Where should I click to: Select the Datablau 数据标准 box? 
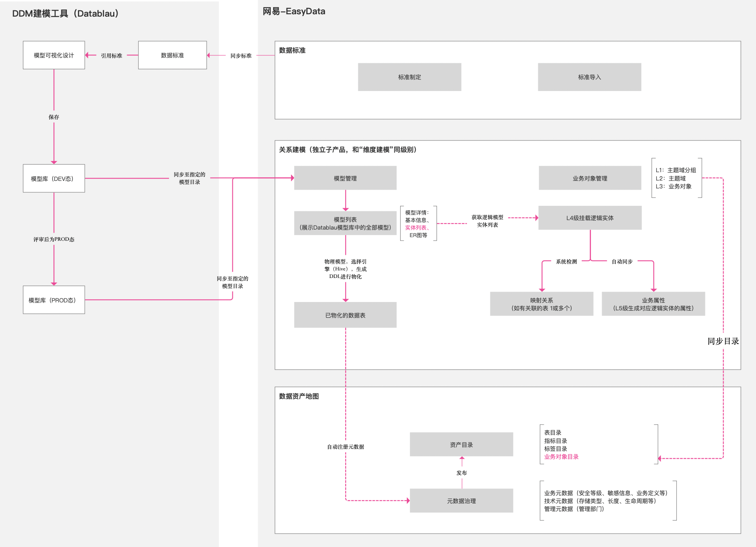172,55
